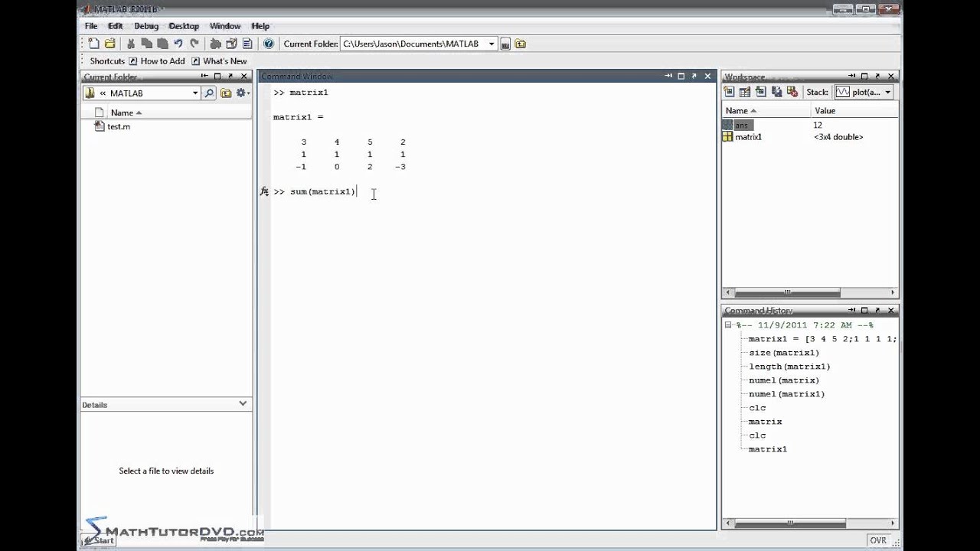Open GUIDE from the toolbar icon
This screenshot has height=551, width=980.
(x=231, y=44)
